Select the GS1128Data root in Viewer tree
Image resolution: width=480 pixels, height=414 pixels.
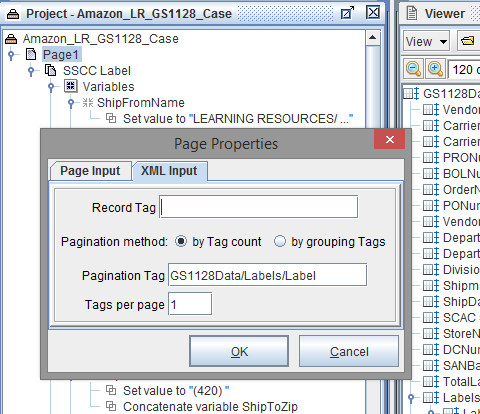click(451, 94)
